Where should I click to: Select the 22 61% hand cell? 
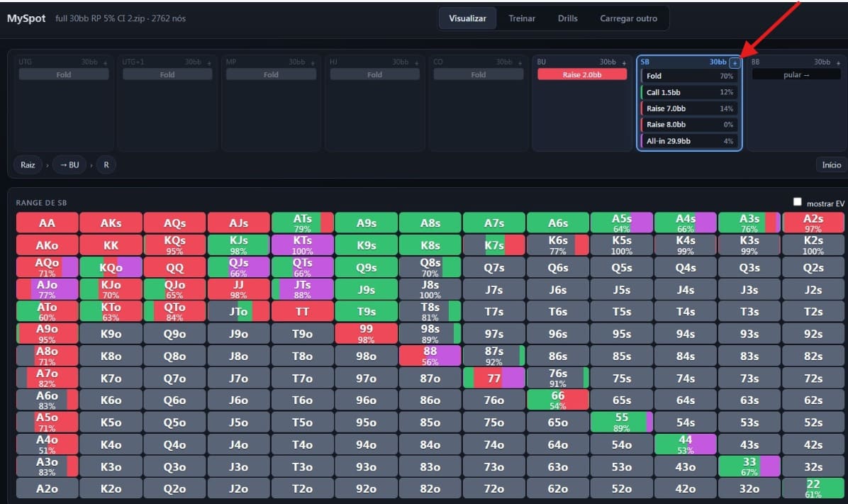click(x=813, y=488)
